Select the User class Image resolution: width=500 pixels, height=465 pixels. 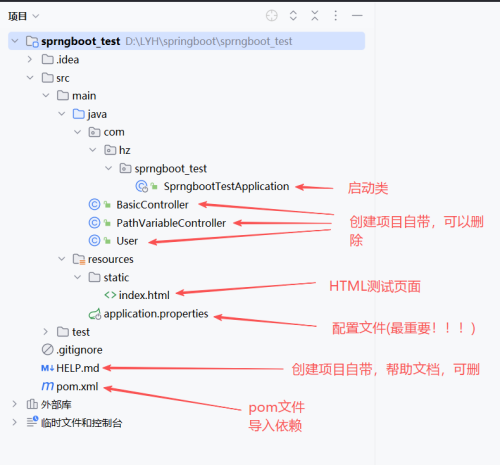127,241
